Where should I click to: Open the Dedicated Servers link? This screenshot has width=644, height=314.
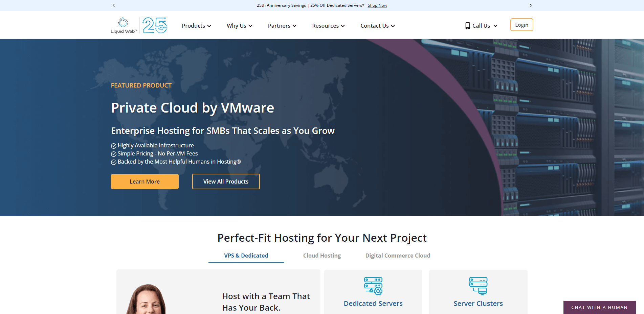(x=373, y=304)
